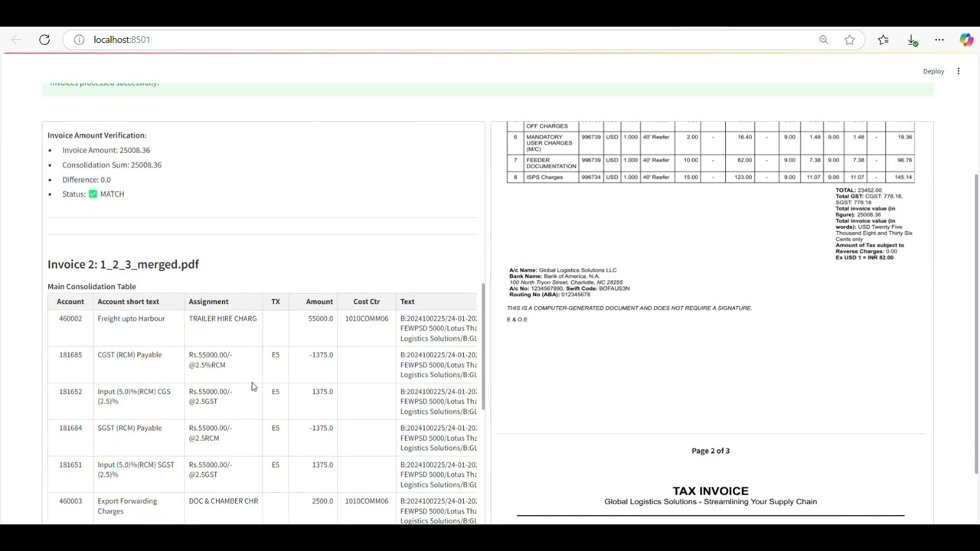Image resolution: width=980 pixels, height=551 pixels.
Task: Click 'Main Consolidation Table' label
Action: [92, 287]
